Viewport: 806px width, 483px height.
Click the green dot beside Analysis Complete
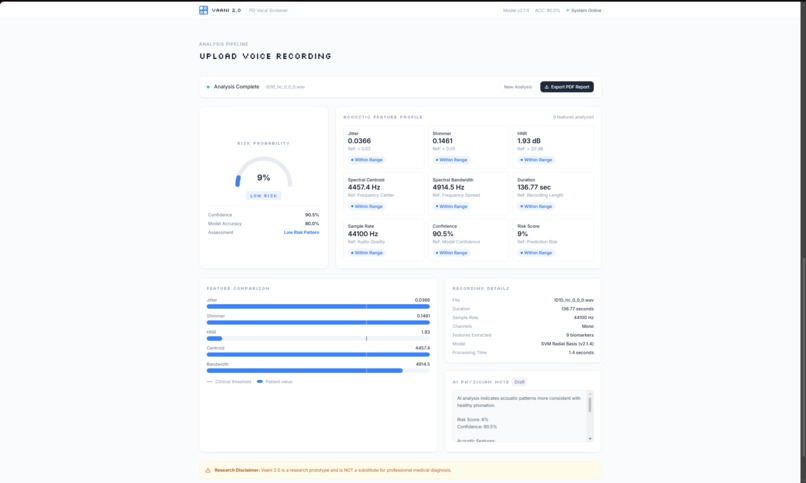[208, 87]
